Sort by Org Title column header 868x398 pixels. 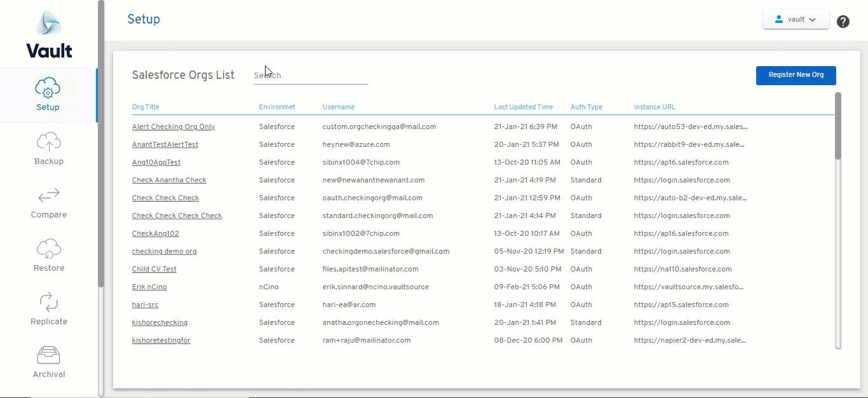pyautogui.click(x=146, y=107)
